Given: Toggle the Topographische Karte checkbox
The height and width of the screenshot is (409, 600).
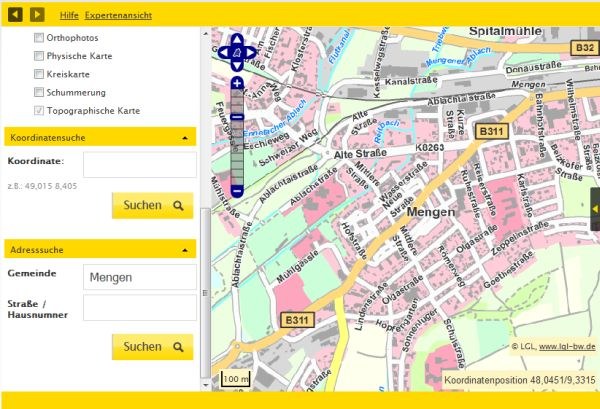Looking at the screenshot, I should click(39, 111).
